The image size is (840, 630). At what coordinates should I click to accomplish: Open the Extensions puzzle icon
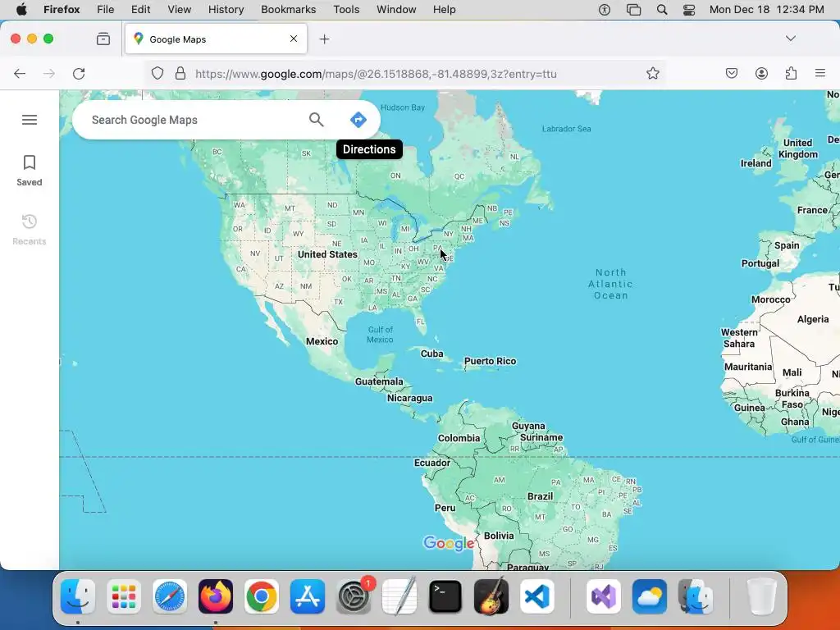(x=791, y=73)
